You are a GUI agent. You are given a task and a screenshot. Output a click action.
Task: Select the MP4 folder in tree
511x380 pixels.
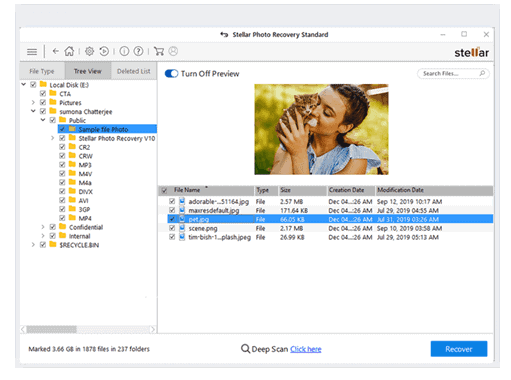[x=85, y=218]
